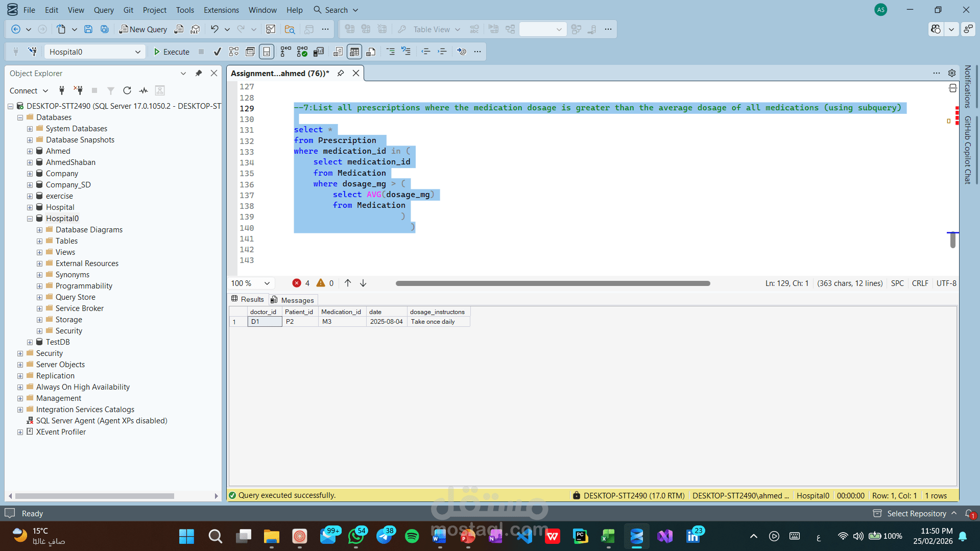
Task: Open the Undo history dropdown arrow
Action: point(227,30)
